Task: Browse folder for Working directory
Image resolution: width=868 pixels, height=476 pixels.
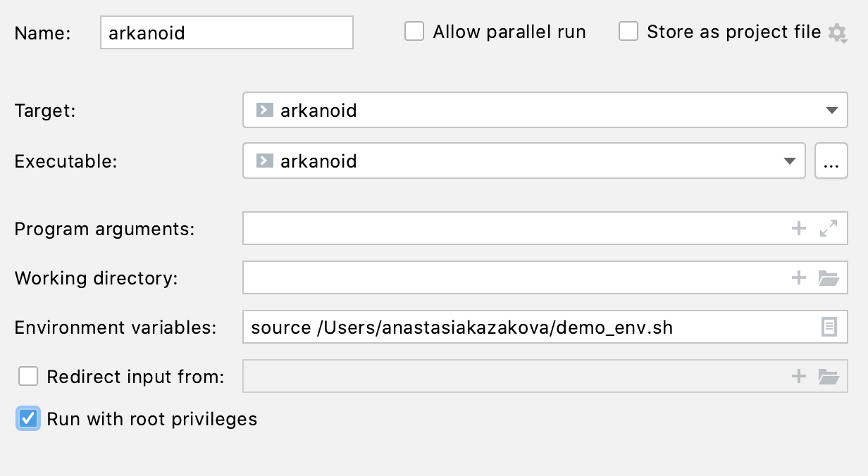Action: tap(829, 278)
